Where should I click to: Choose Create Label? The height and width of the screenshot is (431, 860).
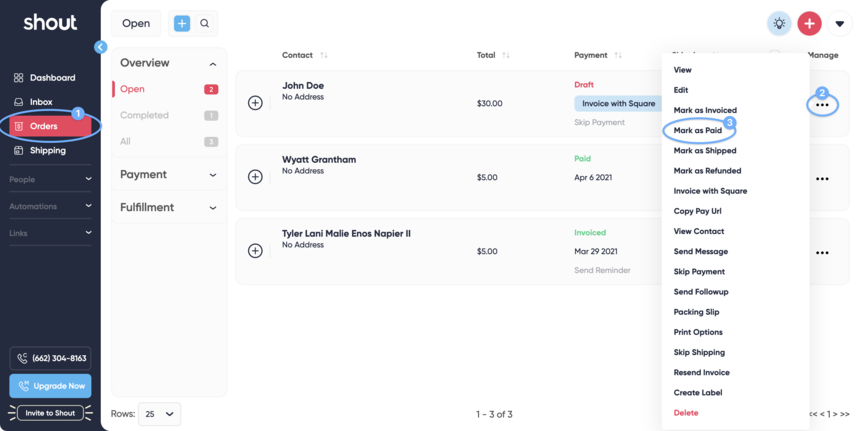point(698,393)
